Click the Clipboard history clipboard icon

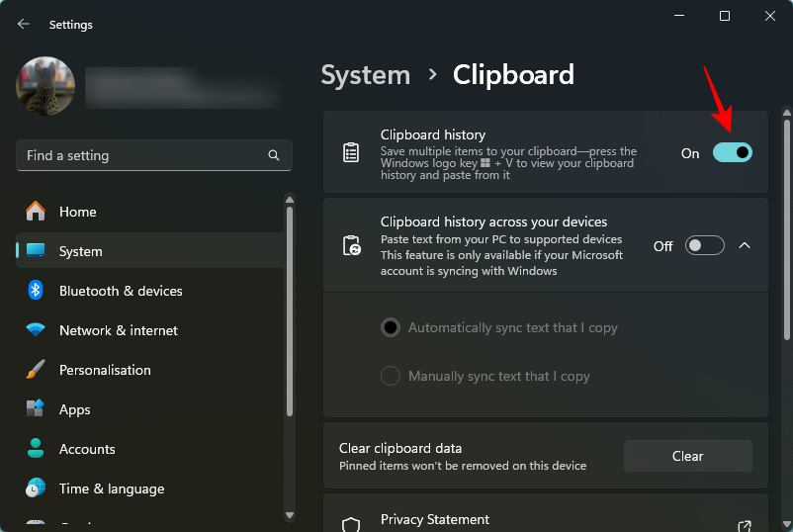(x=351, y=152)
